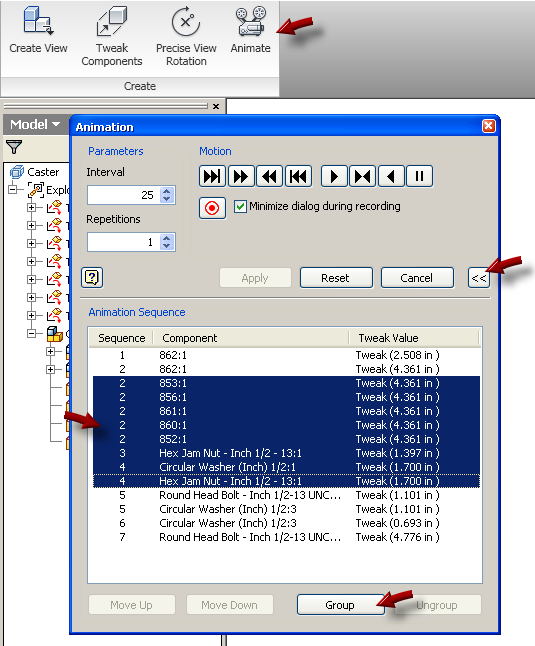Click the Reset button
This screenshot has width=535, height=646.
click(x=336, y=278)
